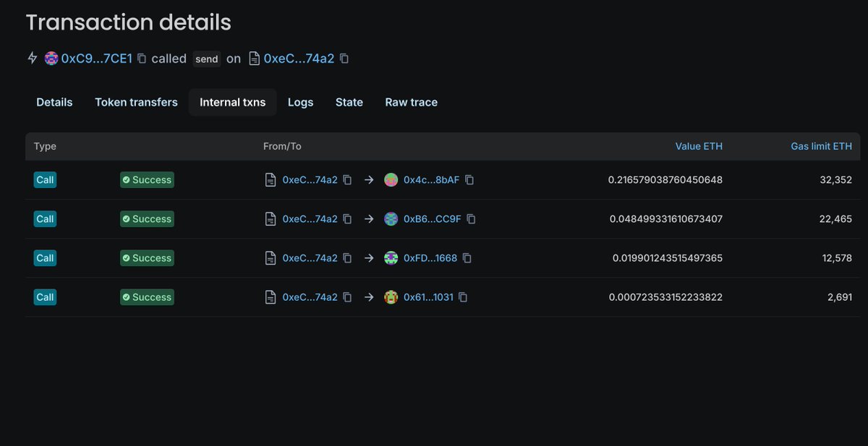Open recipient address 0x4c...8bAF
Image resolution: width=868 pixels, height=446 pixels.
pos(432,180)
